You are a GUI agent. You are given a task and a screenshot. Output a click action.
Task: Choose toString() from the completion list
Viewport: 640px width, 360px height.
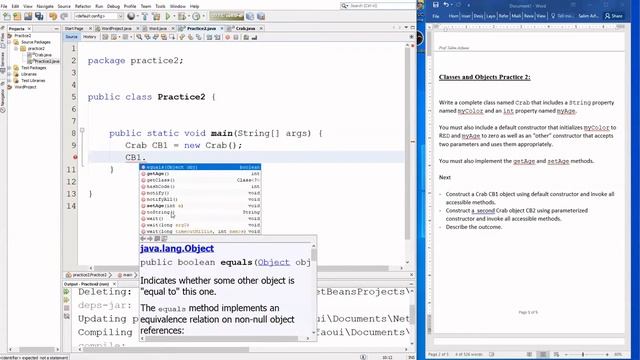(x=200, y=212)
